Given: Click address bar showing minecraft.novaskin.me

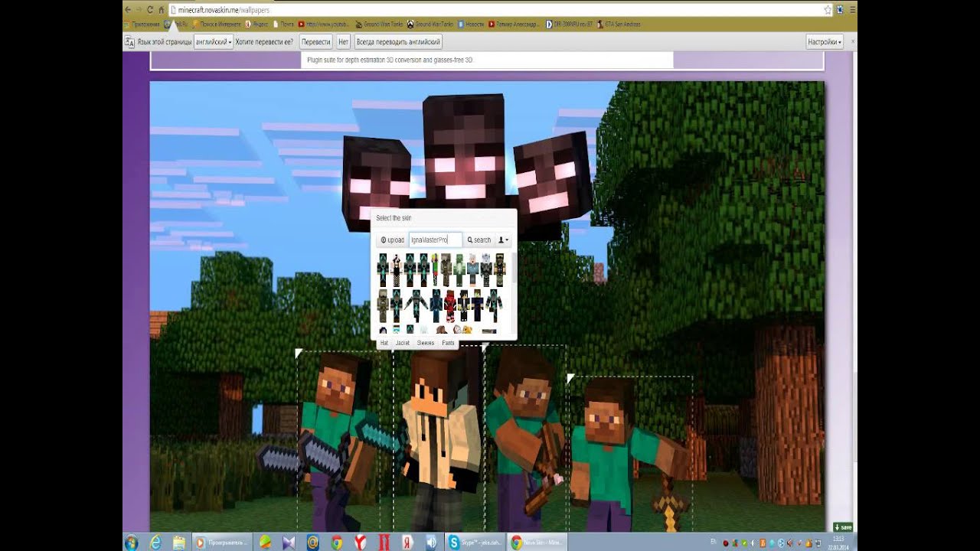Looking at the screenshot, I should pyautogui.click(x=498, y=10).
